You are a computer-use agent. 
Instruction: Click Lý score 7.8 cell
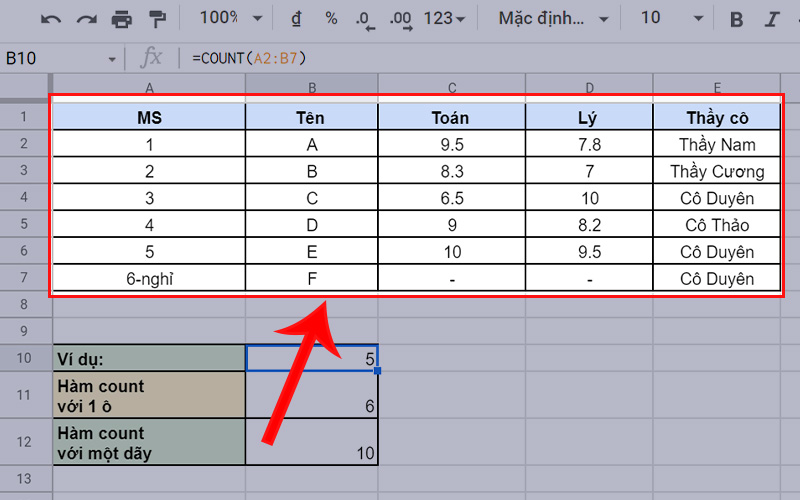pyautogui.click(x=589, y=144)
